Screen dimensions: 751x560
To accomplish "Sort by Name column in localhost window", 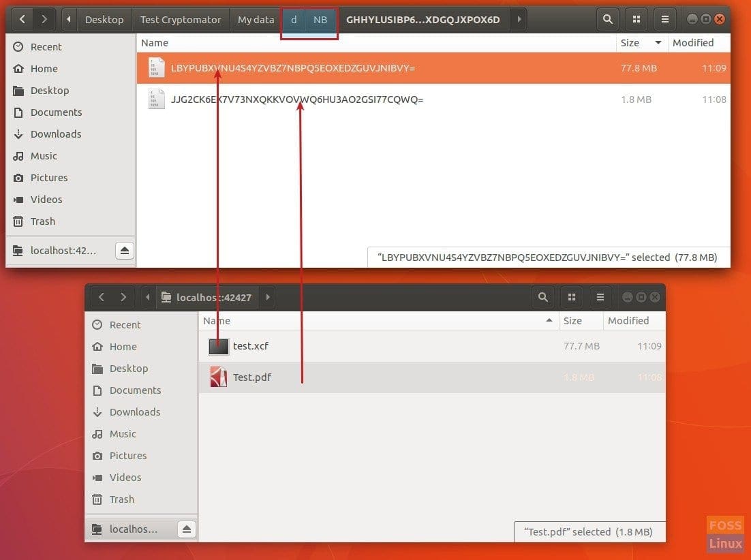I will point(217,321).
